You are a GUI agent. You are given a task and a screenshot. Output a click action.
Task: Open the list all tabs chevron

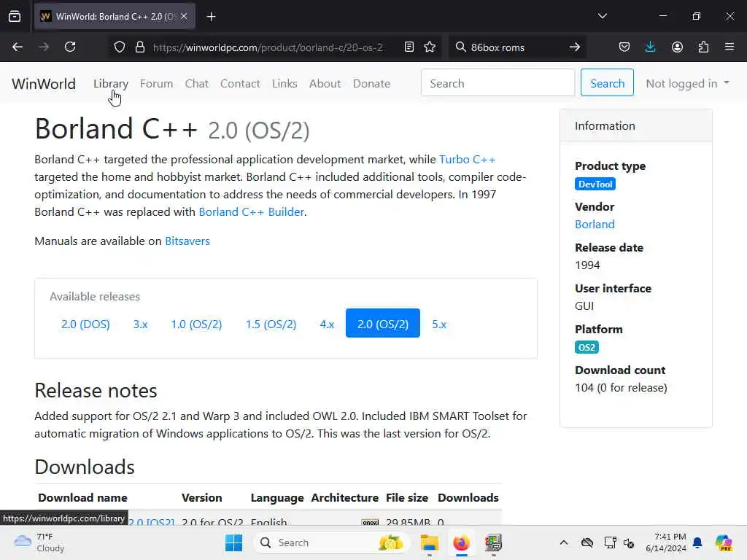pos(602,16)
